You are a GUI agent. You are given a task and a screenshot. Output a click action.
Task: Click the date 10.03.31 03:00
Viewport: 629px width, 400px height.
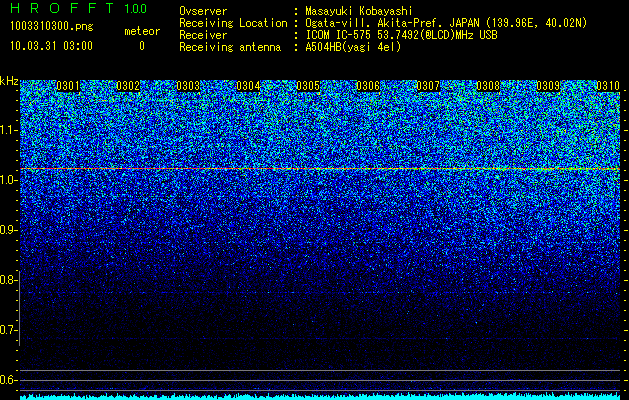pyautogui.click(x=51, y=46)
